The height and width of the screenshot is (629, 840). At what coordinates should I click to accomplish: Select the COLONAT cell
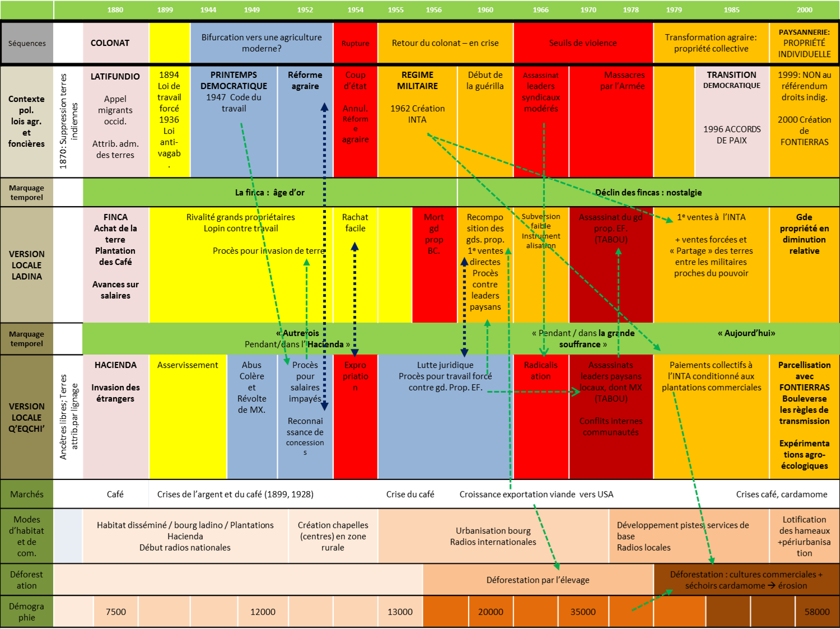115,43
